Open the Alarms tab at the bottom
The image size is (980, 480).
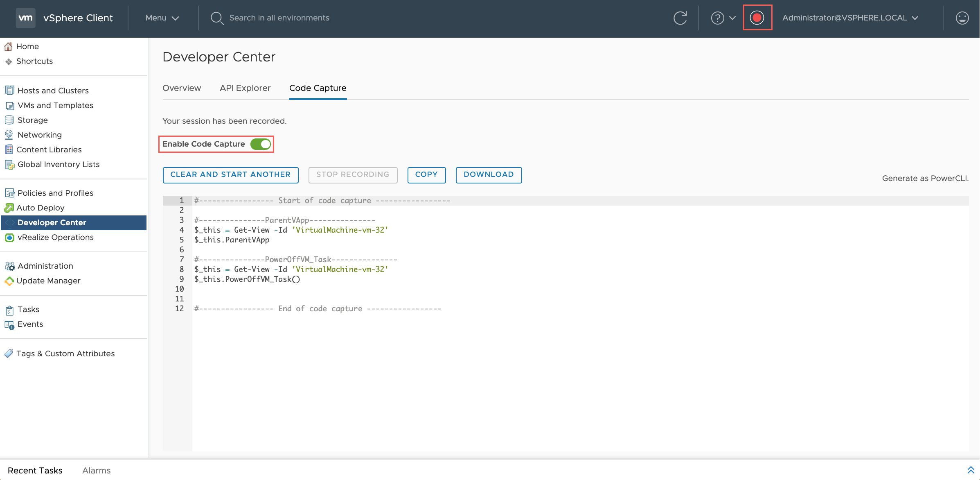(96, 470)
